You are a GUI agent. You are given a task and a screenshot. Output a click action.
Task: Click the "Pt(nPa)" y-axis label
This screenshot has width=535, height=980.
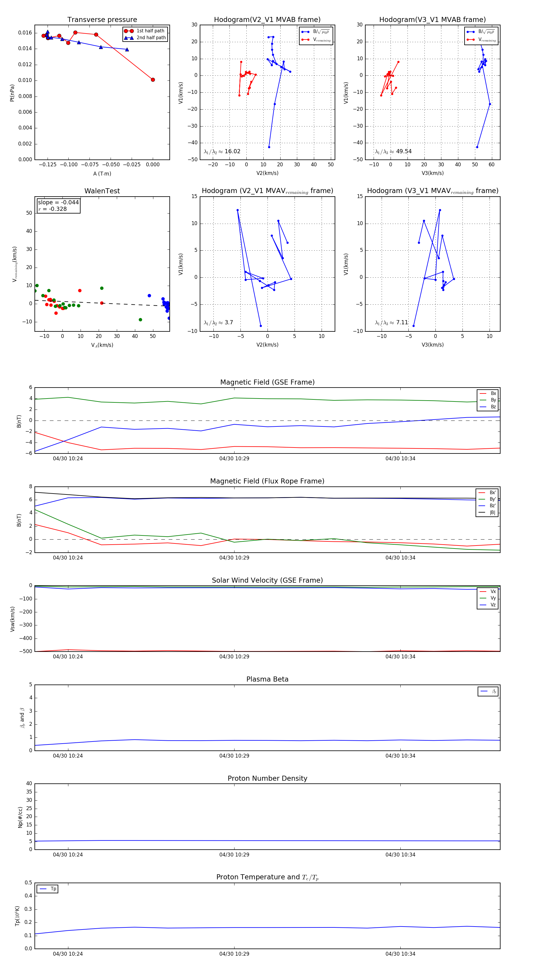[12, 93]
